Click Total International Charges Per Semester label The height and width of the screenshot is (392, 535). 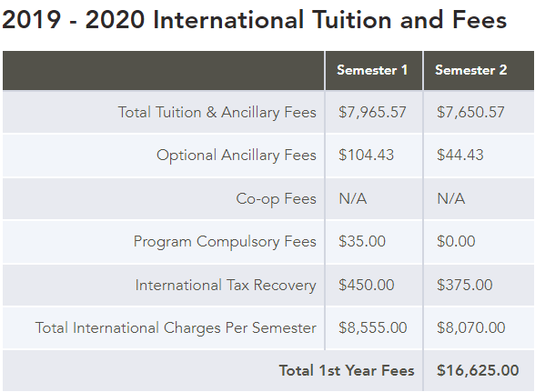pos(176,327)
